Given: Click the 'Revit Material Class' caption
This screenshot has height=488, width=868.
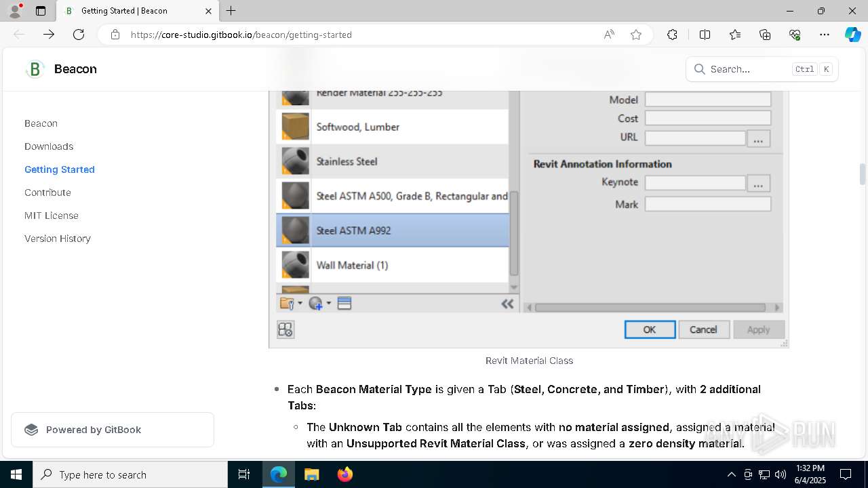Looking at the screenshot, I should (529, 361).
